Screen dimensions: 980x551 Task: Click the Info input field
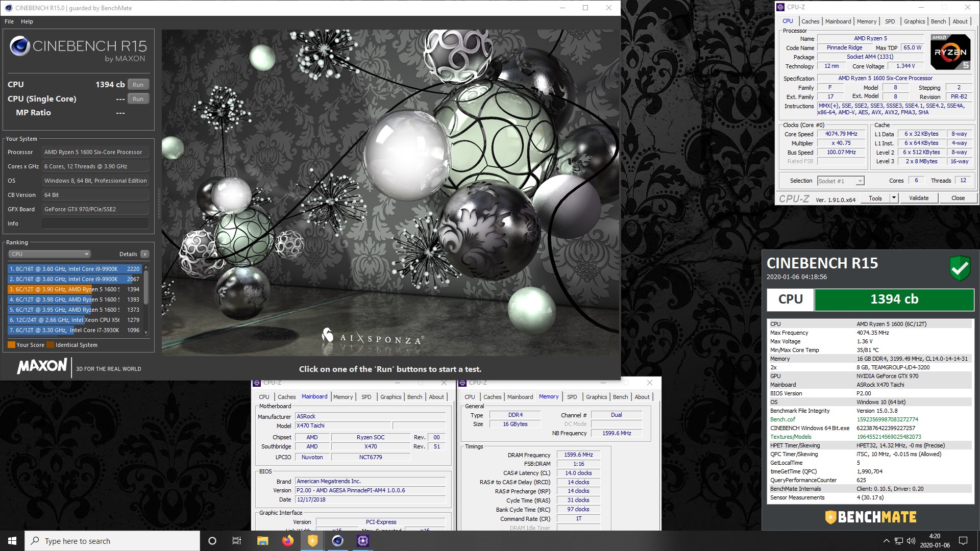click(95, 223)
